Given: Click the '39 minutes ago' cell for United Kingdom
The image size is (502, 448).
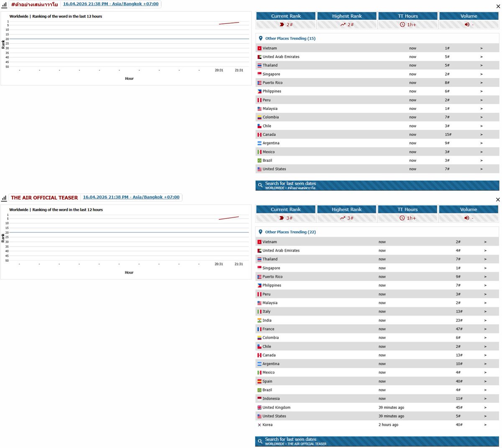Looking at the screenshot, I should pos(391,407).
